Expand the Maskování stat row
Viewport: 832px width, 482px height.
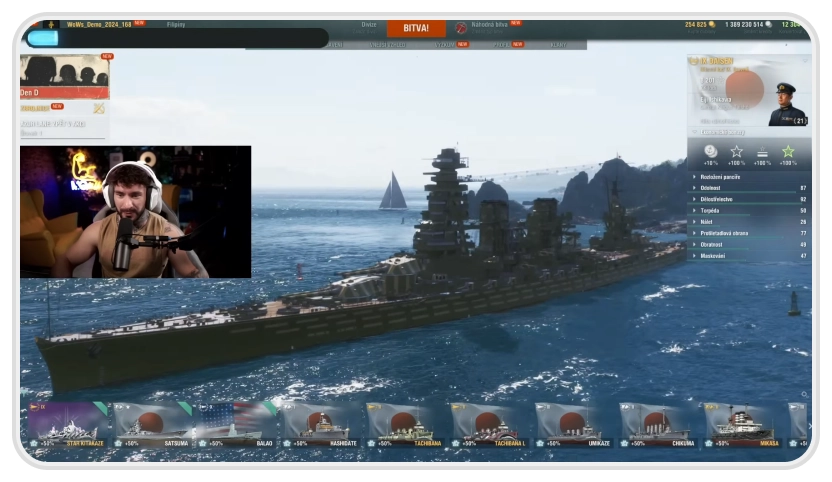749,256
